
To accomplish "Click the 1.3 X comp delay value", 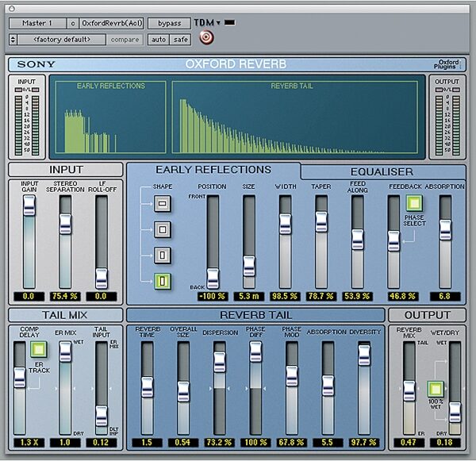I will [x=29, y=442].
